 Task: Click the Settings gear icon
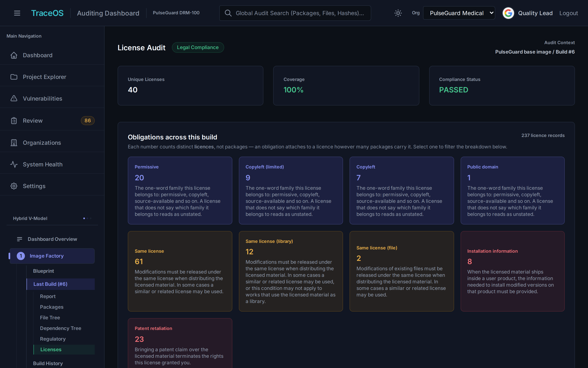[14, 186]
